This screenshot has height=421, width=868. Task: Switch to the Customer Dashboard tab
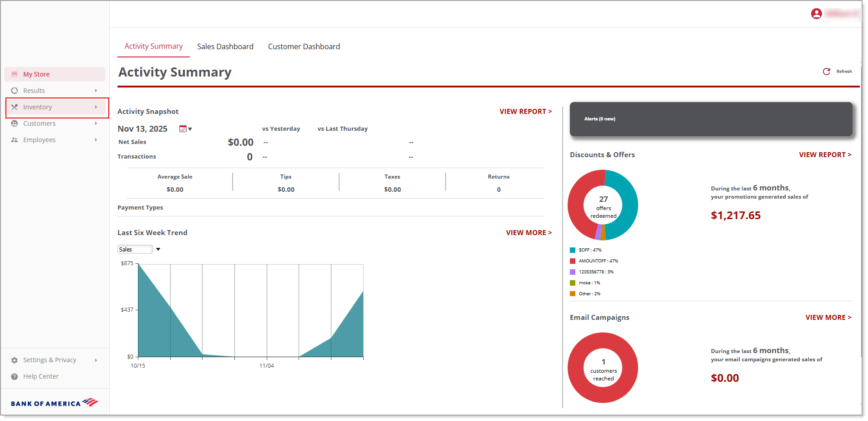(x=304, y=46)
